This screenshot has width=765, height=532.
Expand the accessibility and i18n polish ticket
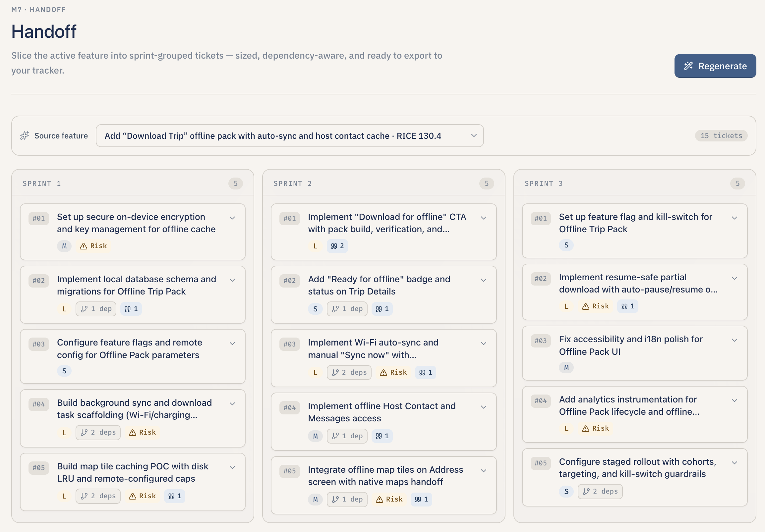point(735,340)
